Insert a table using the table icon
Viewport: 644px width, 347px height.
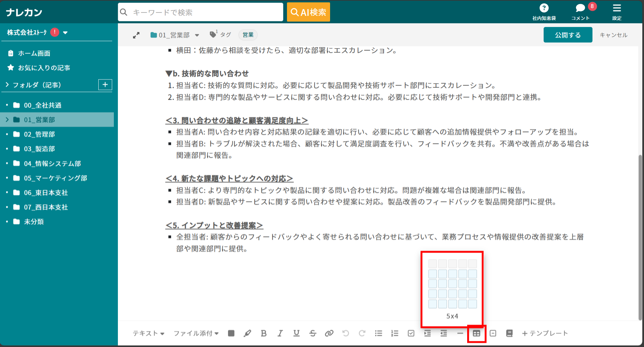(x=477, y=333)
